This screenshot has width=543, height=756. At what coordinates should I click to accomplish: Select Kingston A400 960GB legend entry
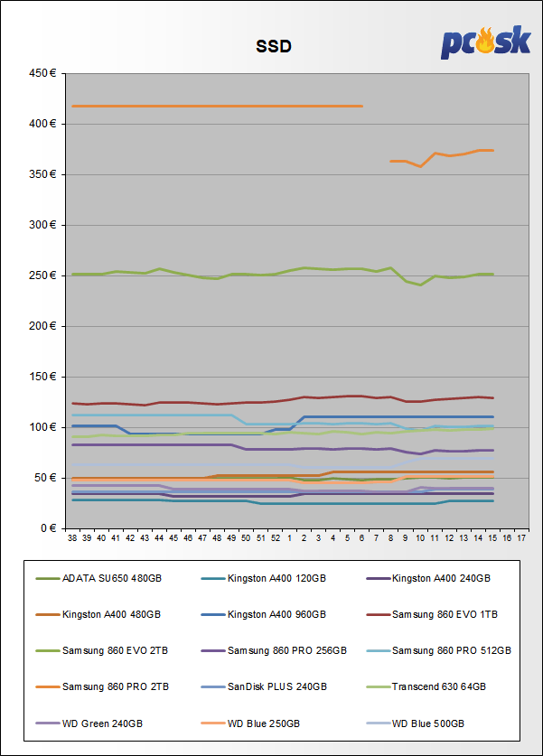(x=264, y=614)
